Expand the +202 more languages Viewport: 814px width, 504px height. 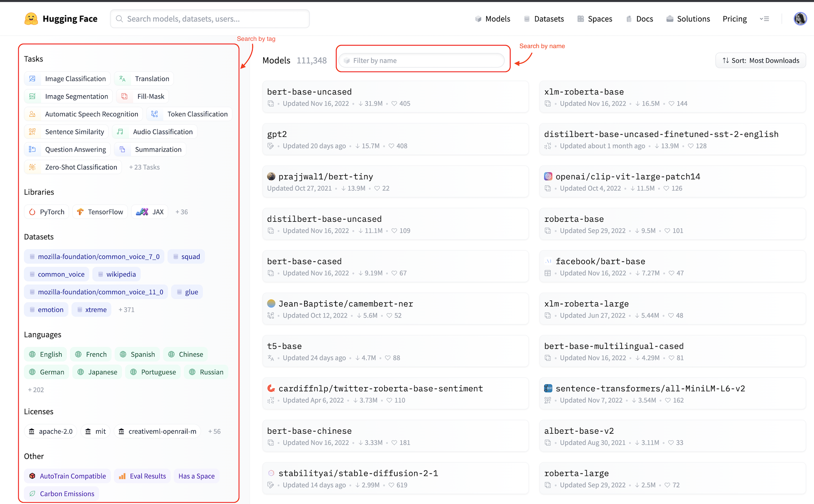coord(36,390)
